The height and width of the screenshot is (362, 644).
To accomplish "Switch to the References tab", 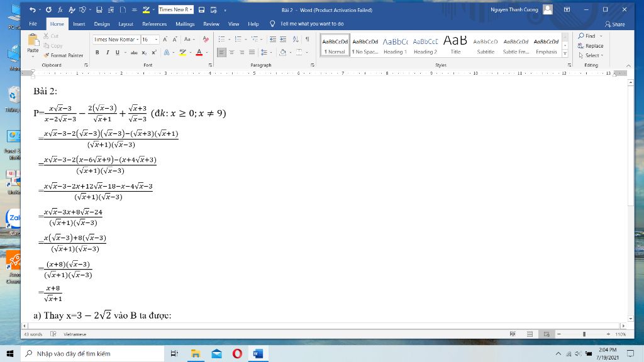I will click(155, 24).
